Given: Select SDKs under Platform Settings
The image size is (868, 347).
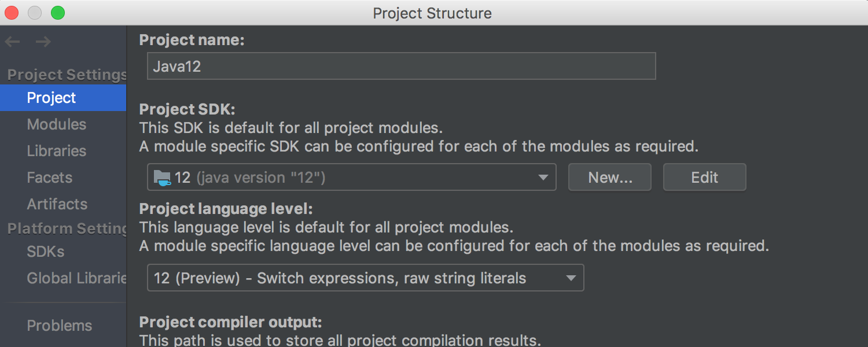Looking at the screenshot, I should [x=46, y=252].
